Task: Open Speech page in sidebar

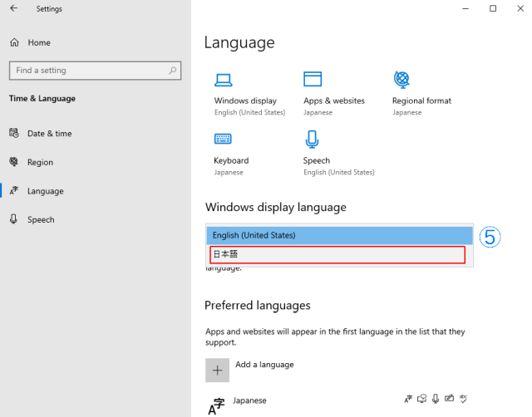Action: pyautogui.click(x=41, y=219)
